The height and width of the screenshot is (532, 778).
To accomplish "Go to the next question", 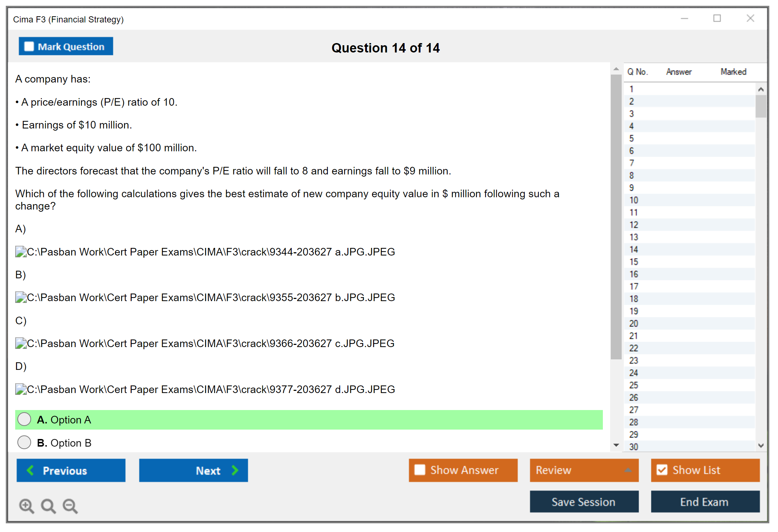I will pos(193,470).
